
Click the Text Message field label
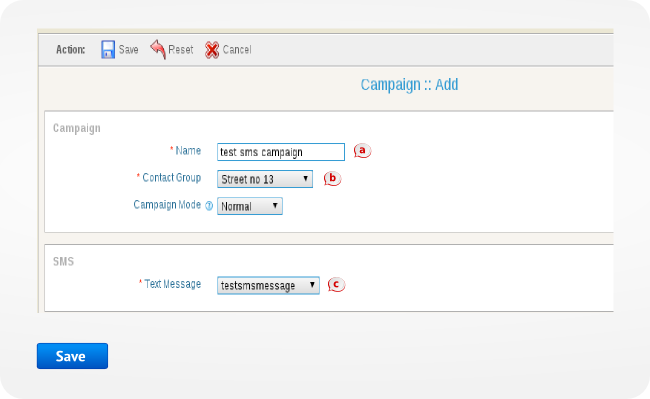172,284
